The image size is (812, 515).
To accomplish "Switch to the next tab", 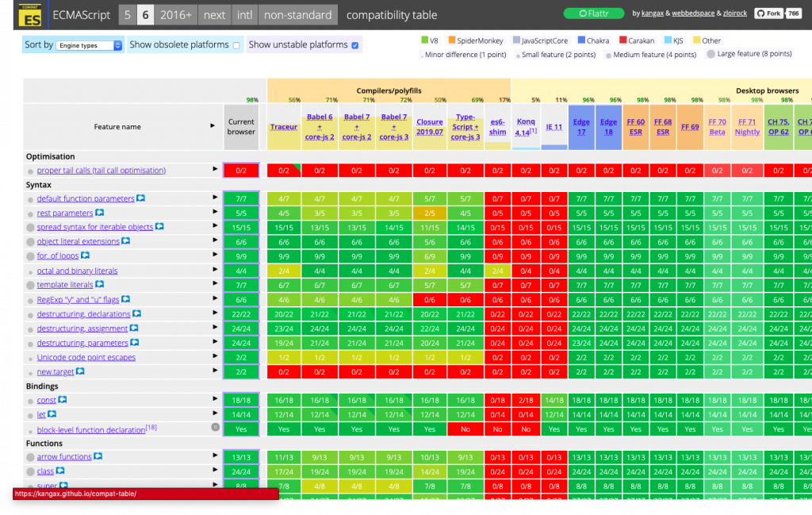I will pos(214,15).
